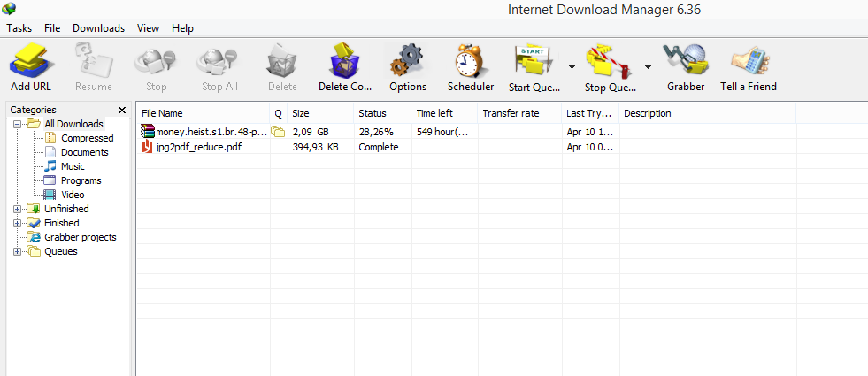Click the Stop Queue icon
Viewport: 868px width, 376px height.
click(609, 62)
